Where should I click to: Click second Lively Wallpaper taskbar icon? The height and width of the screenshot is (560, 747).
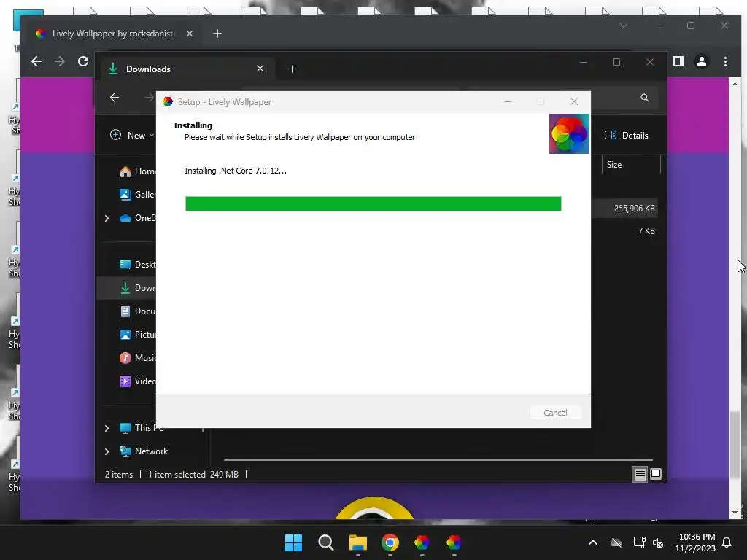(454, 542)
